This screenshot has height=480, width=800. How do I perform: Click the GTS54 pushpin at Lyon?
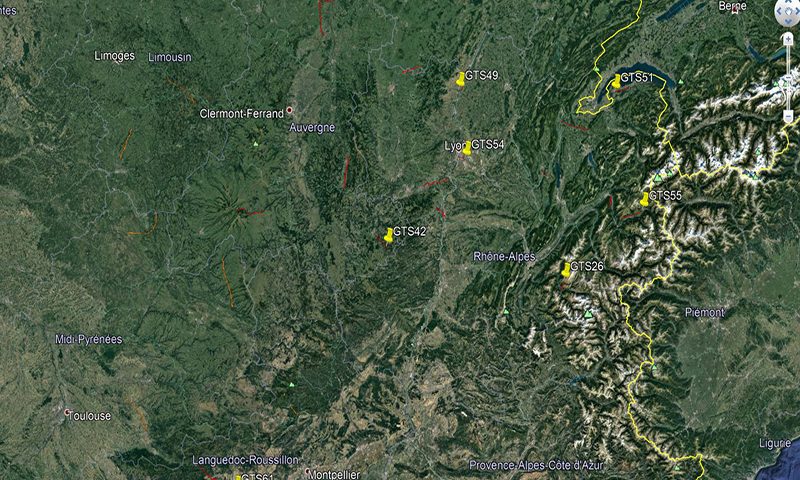(467, 148)
